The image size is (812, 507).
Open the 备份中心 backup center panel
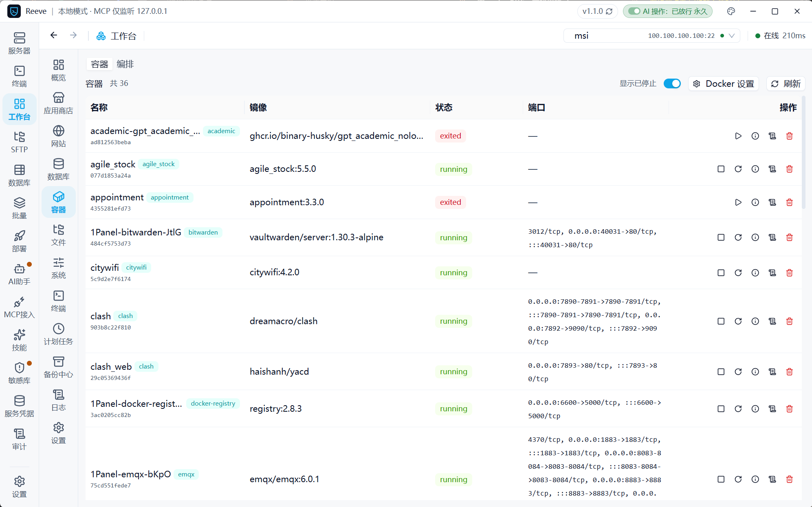(x=58, y=367)
